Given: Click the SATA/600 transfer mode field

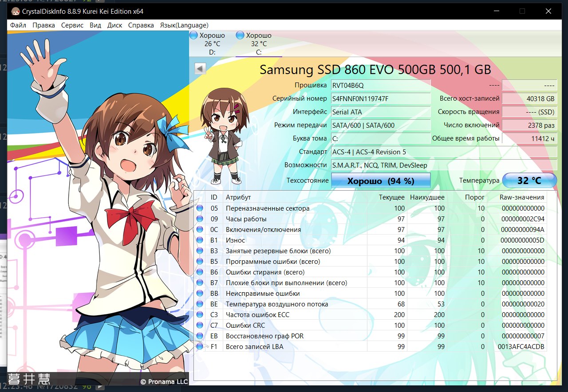Looking at the screenshot, I should tap(381, 125).
